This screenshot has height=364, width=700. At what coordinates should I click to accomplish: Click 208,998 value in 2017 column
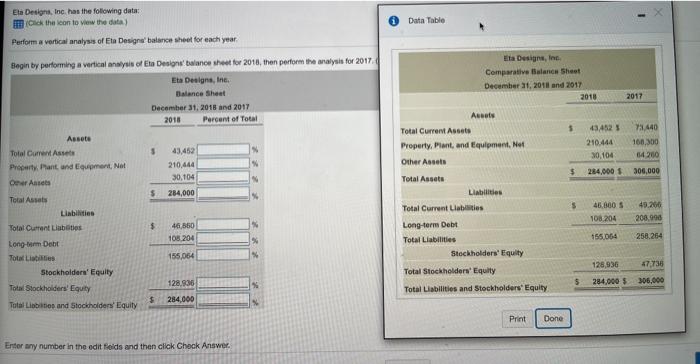(649, 218)
